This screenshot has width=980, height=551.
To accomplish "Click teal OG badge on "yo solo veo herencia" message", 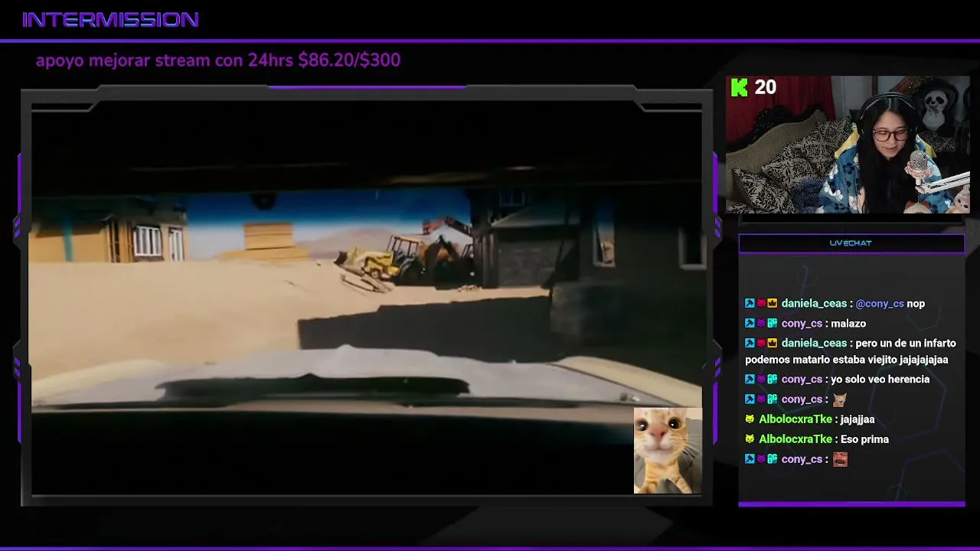I will pyautogui.click(x=773, y=380).
